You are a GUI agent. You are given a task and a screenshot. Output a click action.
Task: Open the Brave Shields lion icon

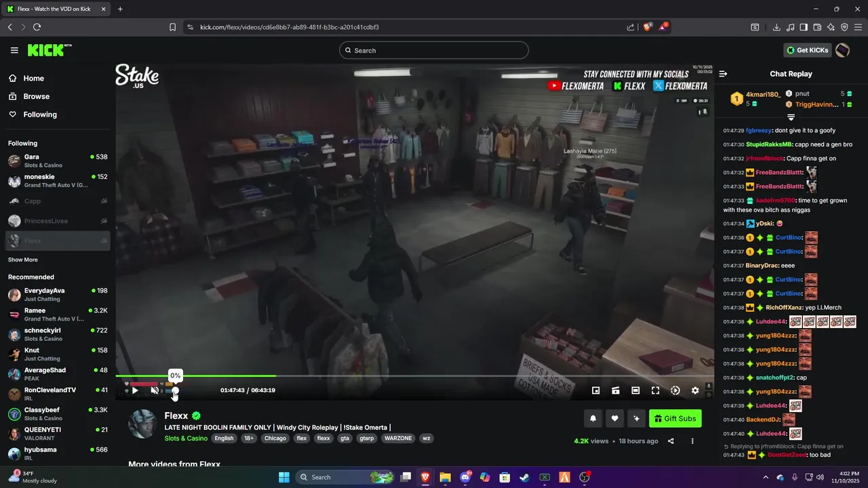tap(648, 27)
